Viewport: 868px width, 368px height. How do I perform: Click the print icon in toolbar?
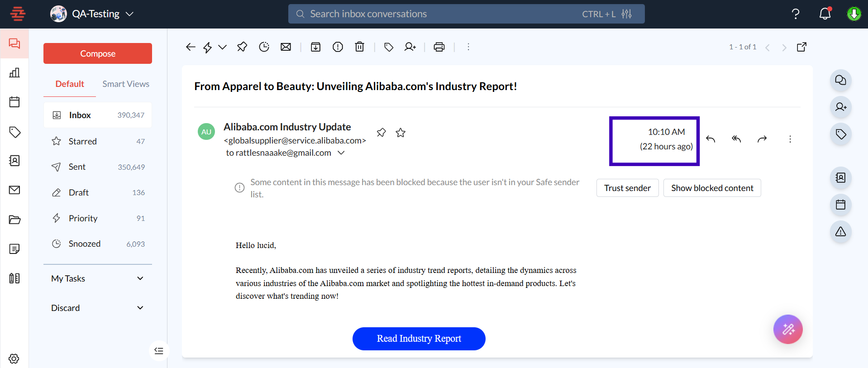pyautogui.click(x=439, y=47)
